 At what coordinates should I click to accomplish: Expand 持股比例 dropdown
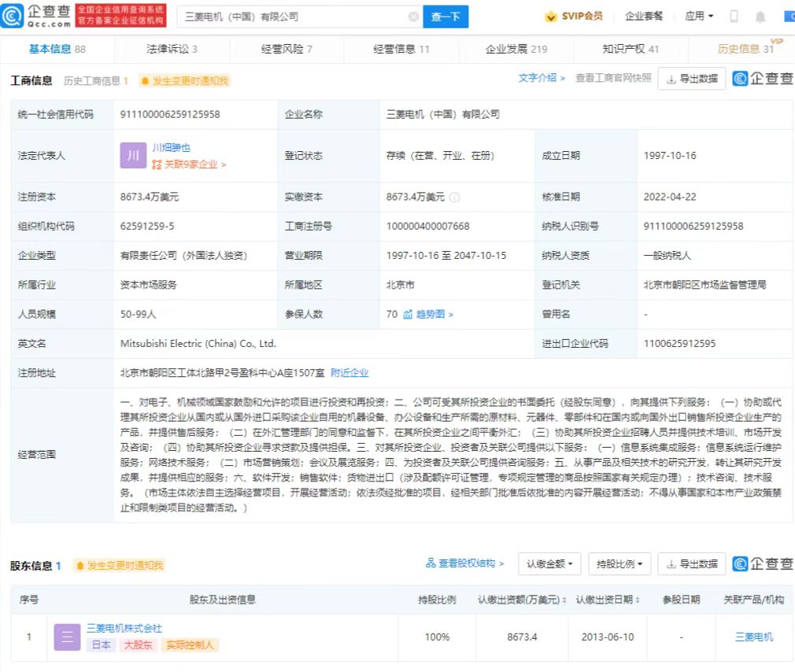(619, 564)
